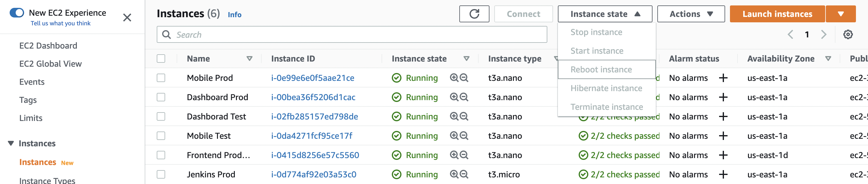Open the Actions dropdown menu

tap(691, 14)
